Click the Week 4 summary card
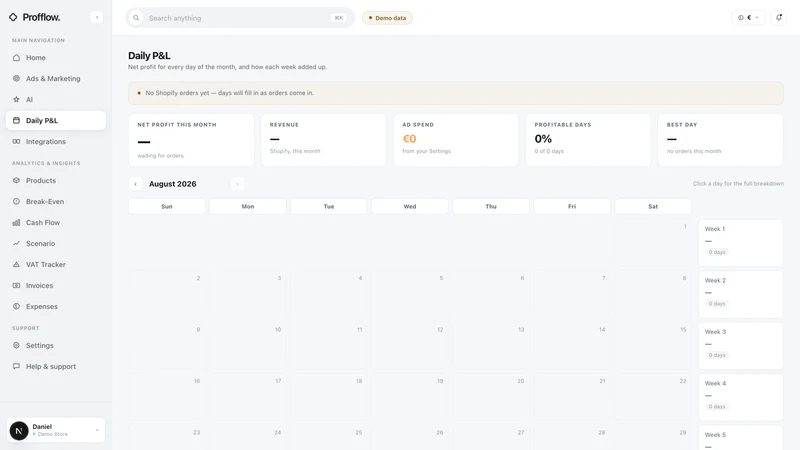 tap(740, 397)
